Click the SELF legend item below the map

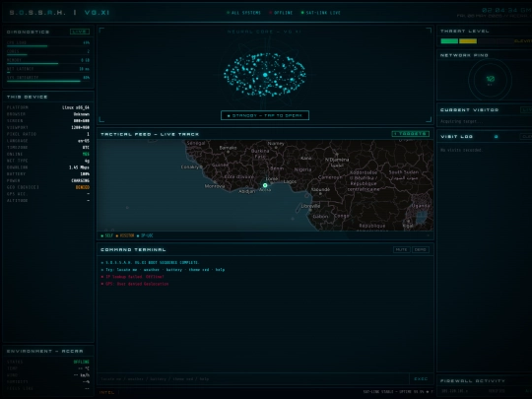(x=107, y=235)
